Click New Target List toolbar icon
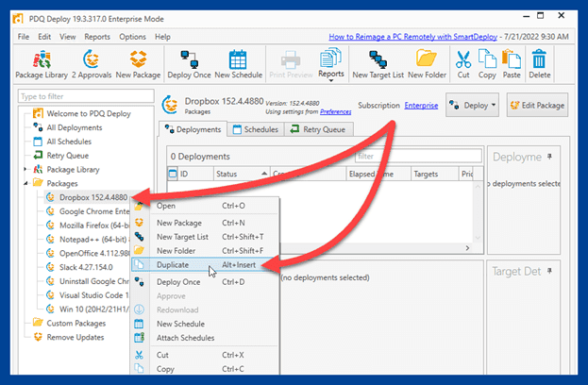588x385 pixels. (378, 64)
